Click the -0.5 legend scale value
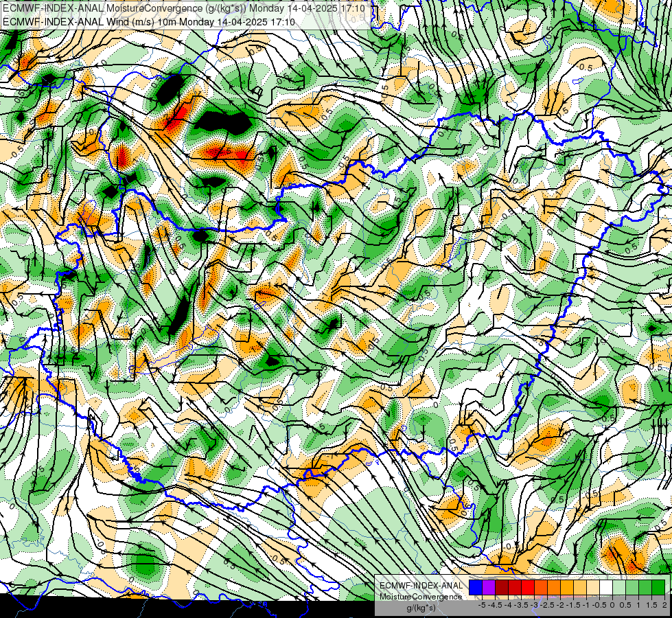This screenshot has width=672, height=618. click(599, 605)
